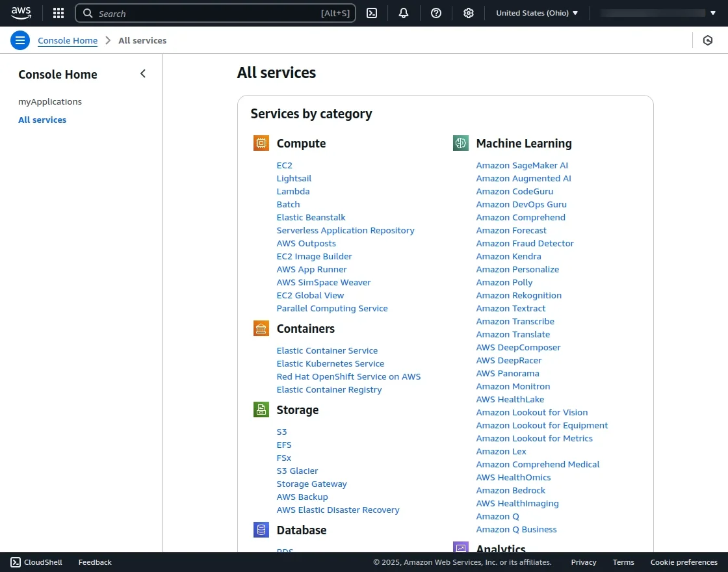Open AWS App Runner link

click(311, 269)
